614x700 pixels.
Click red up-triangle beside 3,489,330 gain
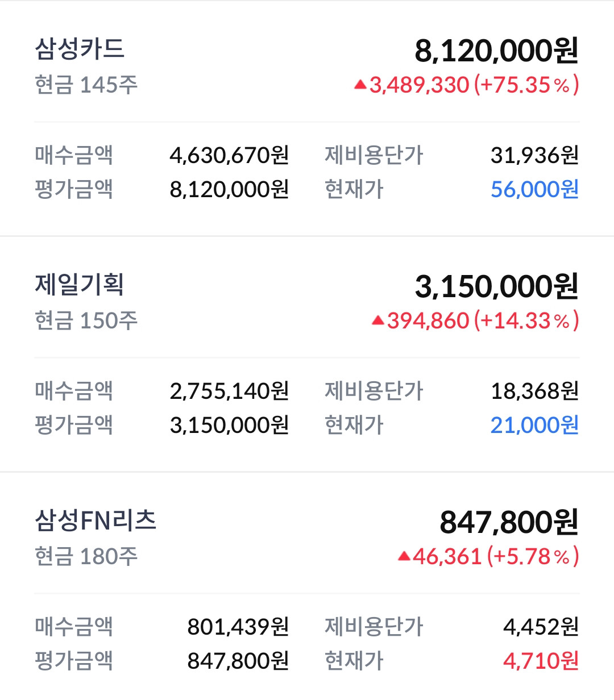click(360, 85)
